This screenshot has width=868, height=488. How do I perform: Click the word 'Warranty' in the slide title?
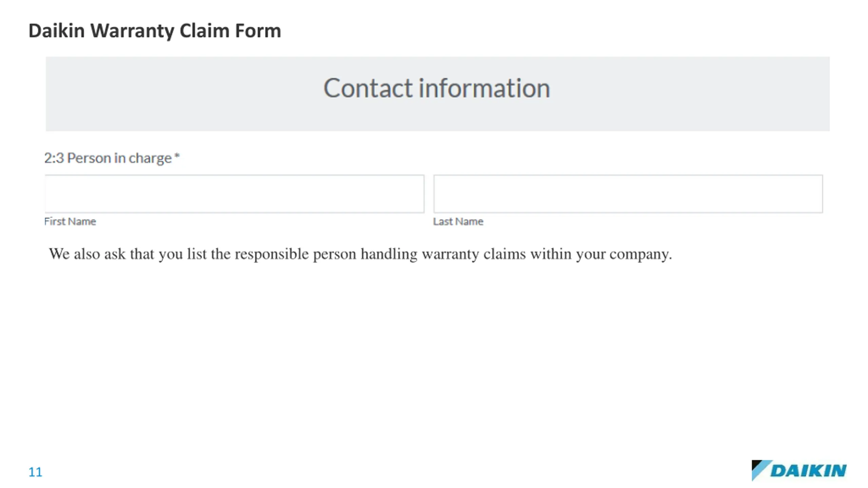132,32
